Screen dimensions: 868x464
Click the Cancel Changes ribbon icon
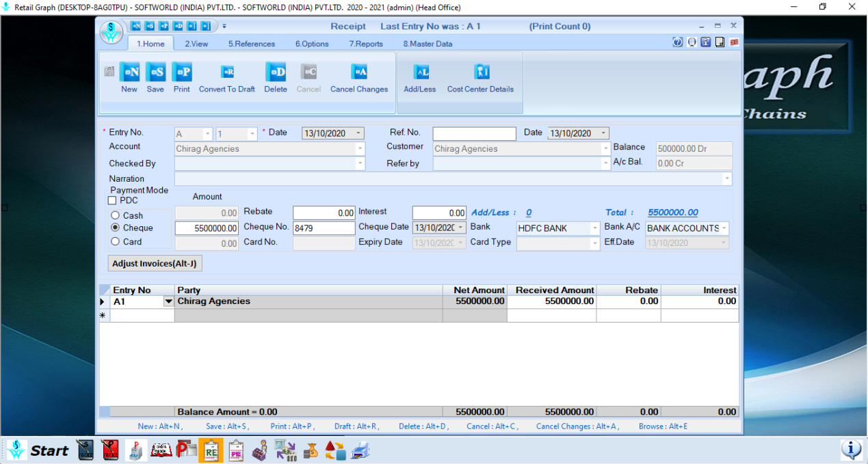click(x=359, y=72)
